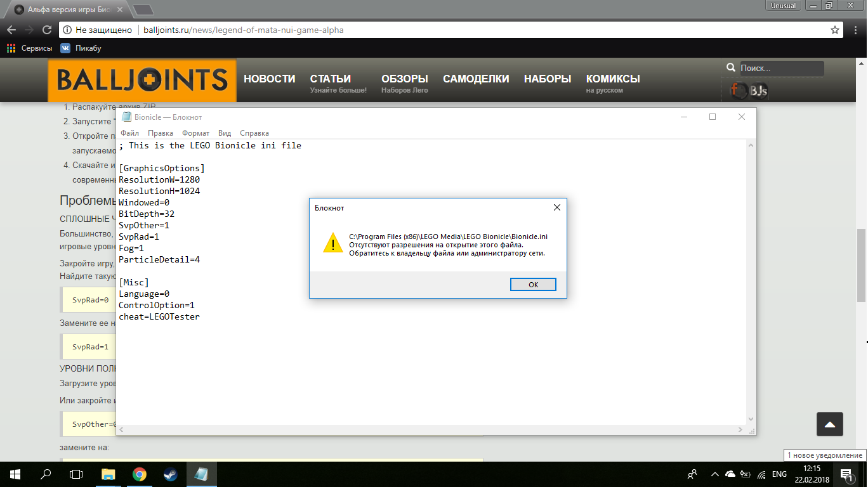Click the Notepad horizontal scrollbar left arrow
The image size is (868, 487).
[x=122, y=429]
